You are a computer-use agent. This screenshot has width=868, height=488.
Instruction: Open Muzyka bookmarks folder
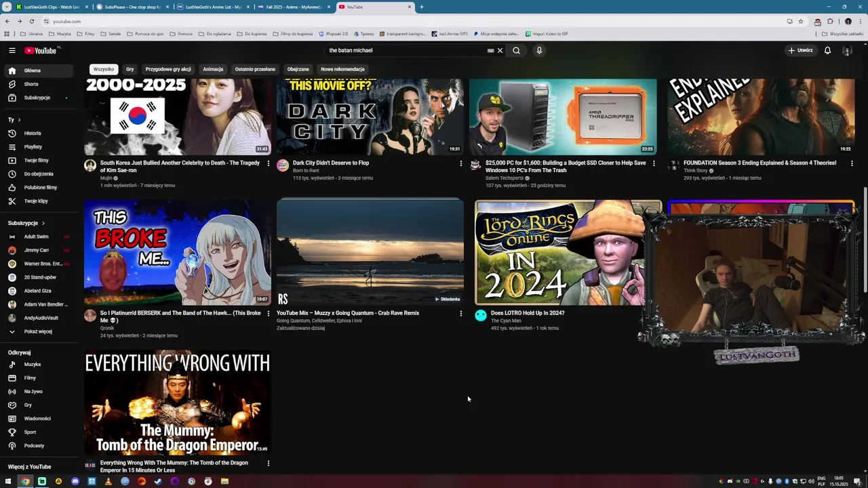click(x=60, y=33)
